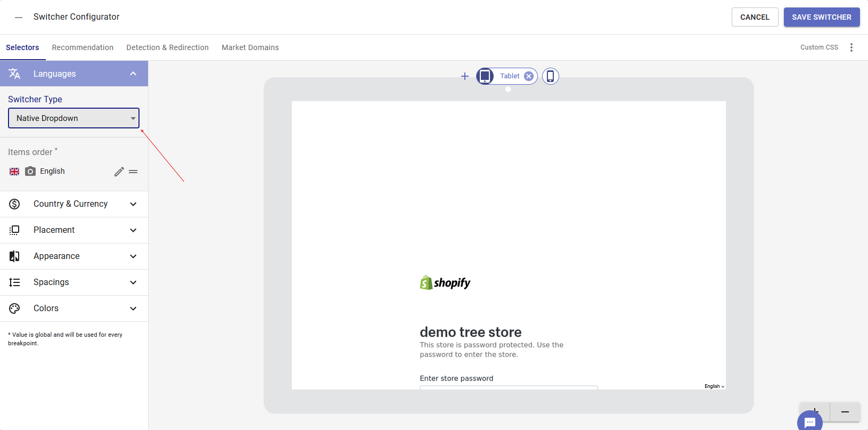Click the Appearance section icon
The height and width of the screenshot is (430, 868).
coord(14,256)
